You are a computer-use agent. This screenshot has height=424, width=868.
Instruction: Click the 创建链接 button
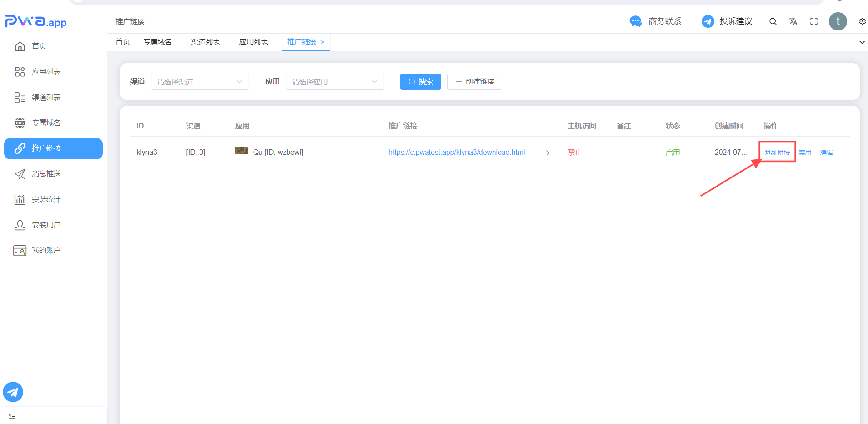pyautogui.click(x=474, y=82)
